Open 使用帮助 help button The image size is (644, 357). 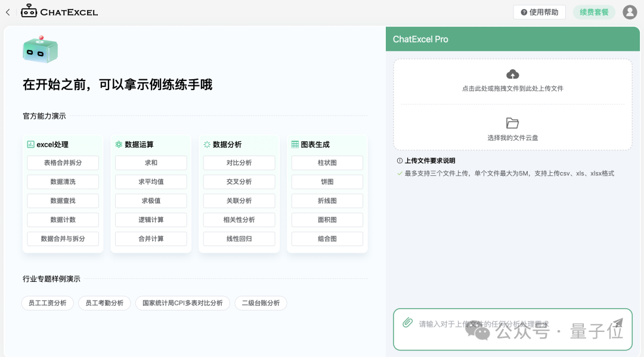click(539, 13)
